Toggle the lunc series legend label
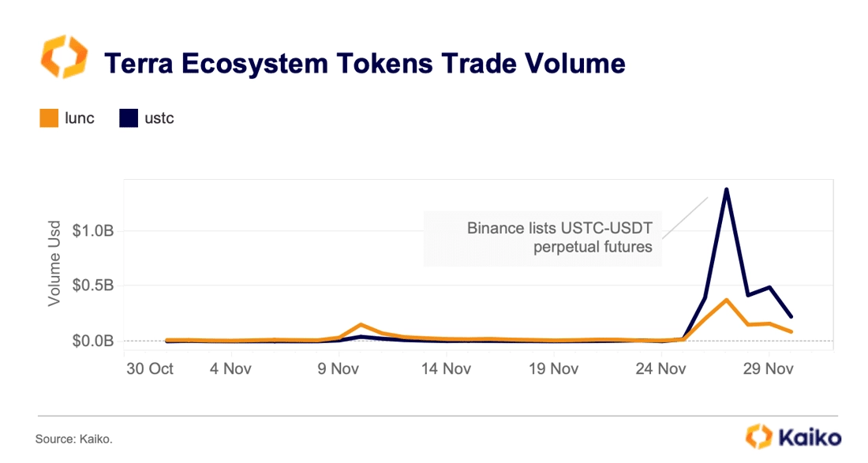Image resolution: width=868 pixels, height=463 pixels. click(80, 118)
